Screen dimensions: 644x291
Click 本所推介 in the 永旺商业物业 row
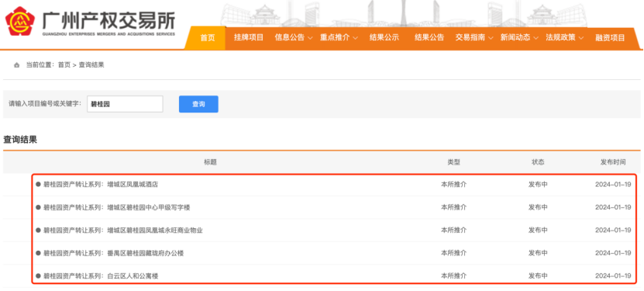(454, 230)
